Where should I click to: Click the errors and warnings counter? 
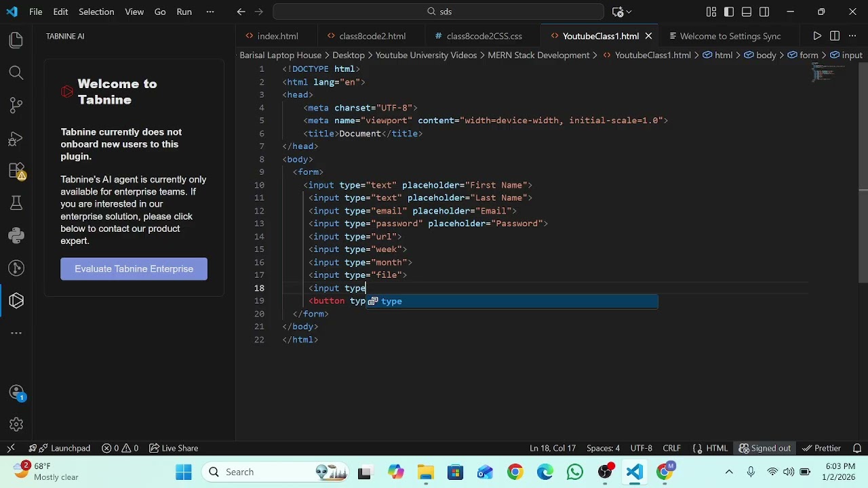(120, 448)
